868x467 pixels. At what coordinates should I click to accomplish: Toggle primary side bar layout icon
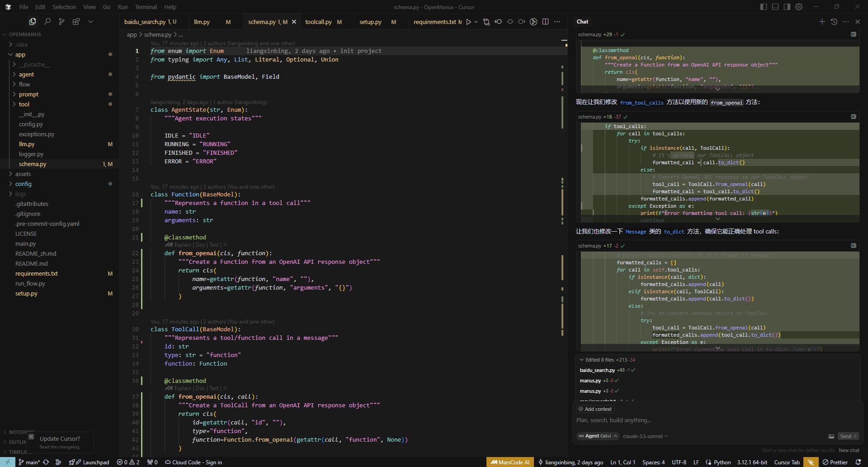(764, 7)
